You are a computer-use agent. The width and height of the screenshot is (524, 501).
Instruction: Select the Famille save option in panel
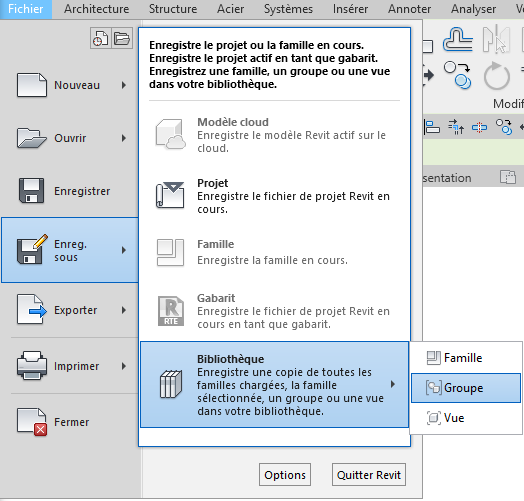275,252
